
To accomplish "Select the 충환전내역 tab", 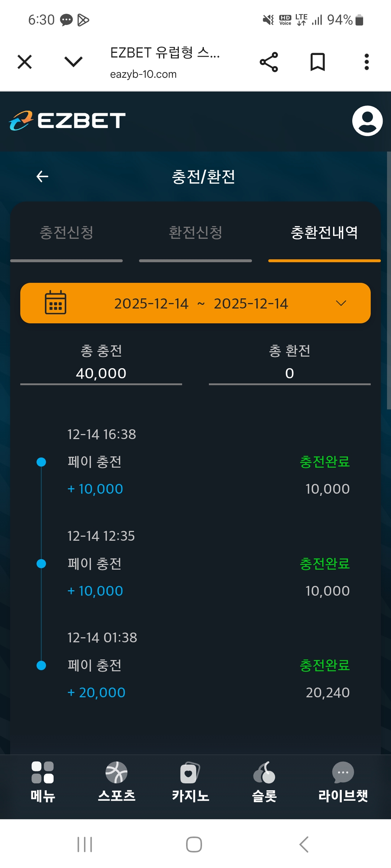I will [324, 233].
